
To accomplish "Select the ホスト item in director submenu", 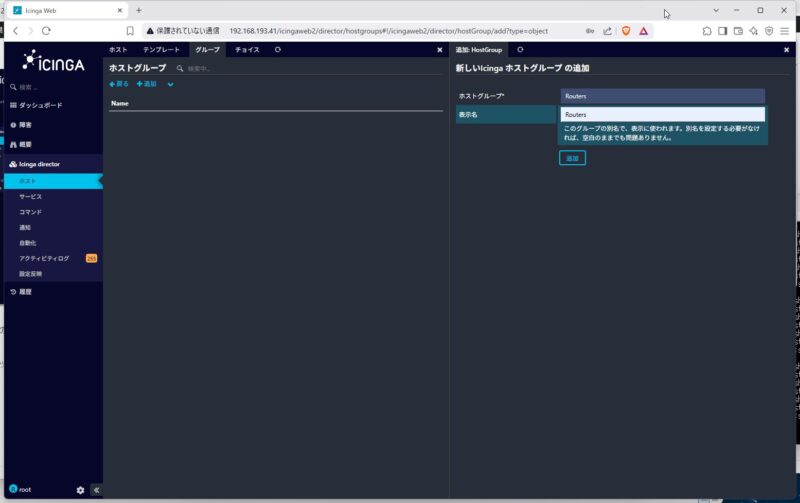I will 53,181.
